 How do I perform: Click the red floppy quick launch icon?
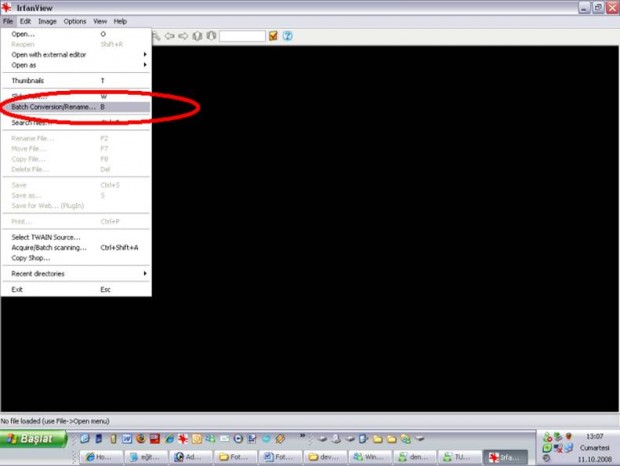coord(155,439)
